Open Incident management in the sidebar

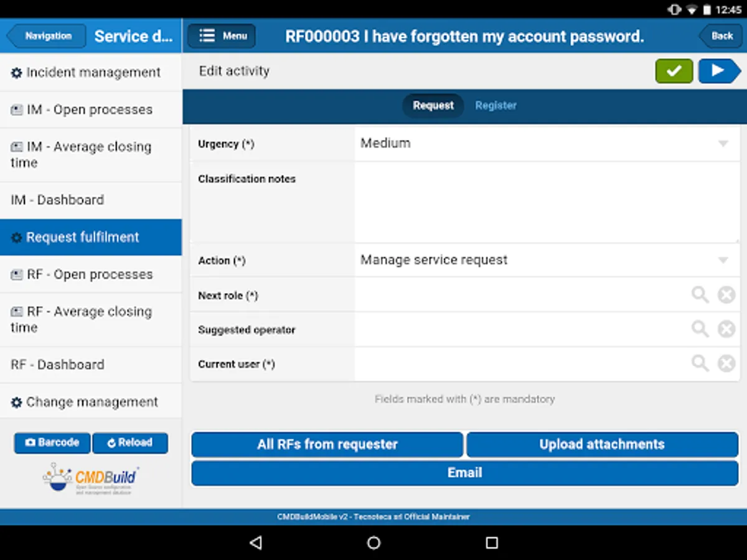click(x=91, y=73)
